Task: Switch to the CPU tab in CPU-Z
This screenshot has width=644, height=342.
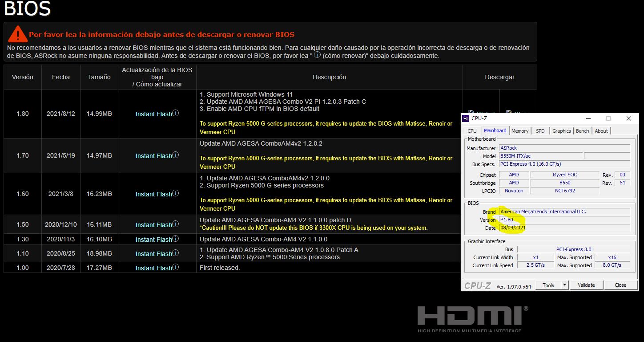Action: point(472,131)
